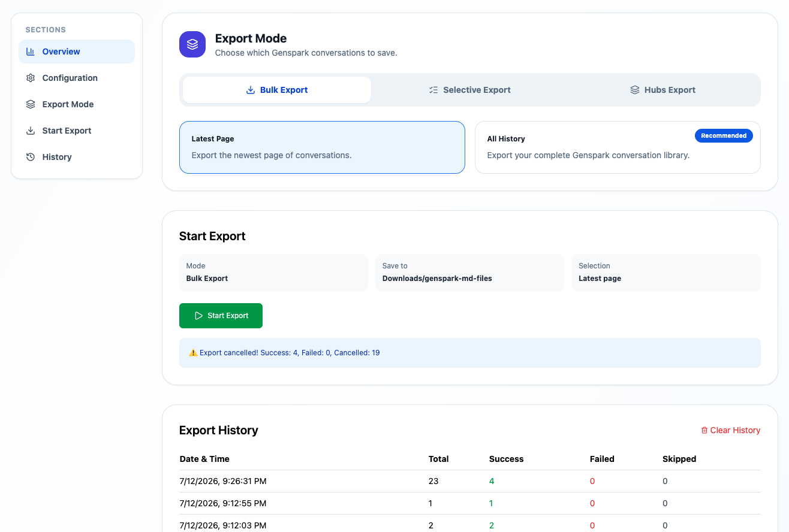Click the purple Export Mode header icon

click(192, 44)
